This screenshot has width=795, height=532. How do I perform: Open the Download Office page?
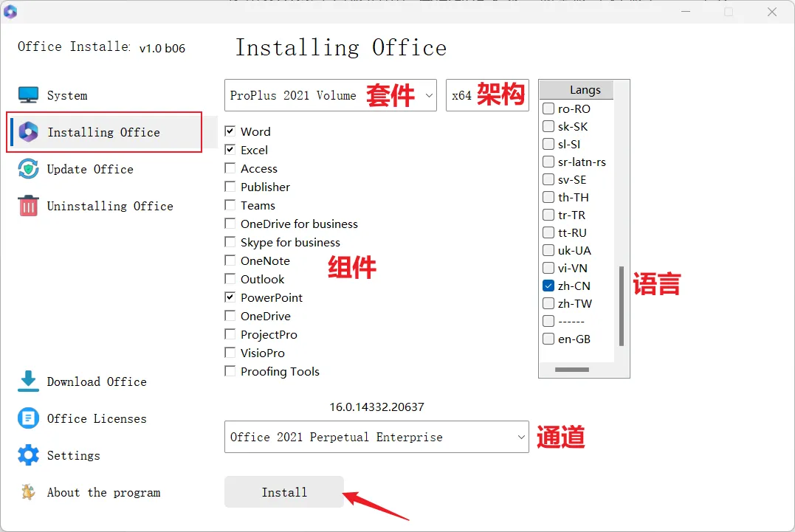pos(97,381)
